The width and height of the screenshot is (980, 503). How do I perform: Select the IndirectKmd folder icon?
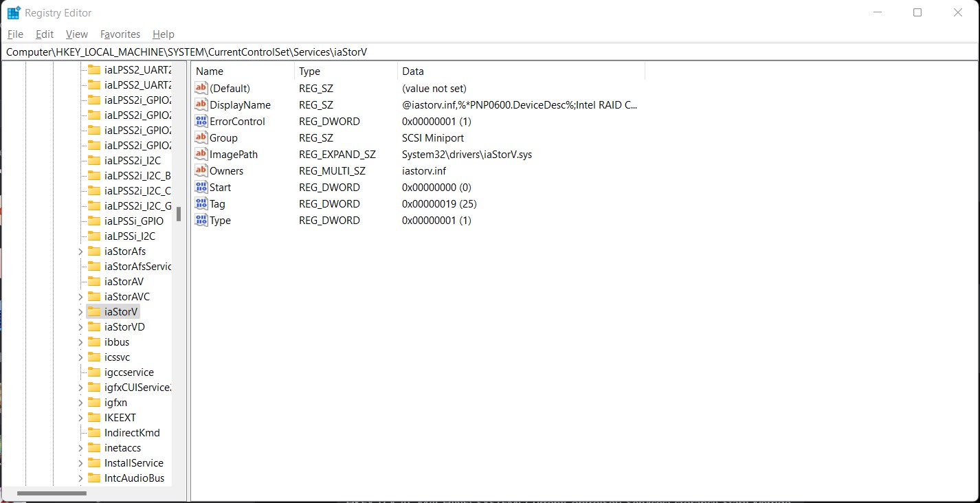[x=94, y=433]
